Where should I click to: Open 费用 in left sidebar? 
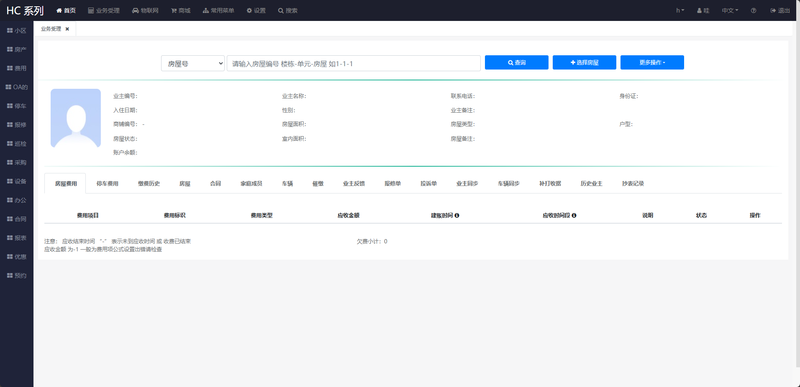[x=17, y=68]
